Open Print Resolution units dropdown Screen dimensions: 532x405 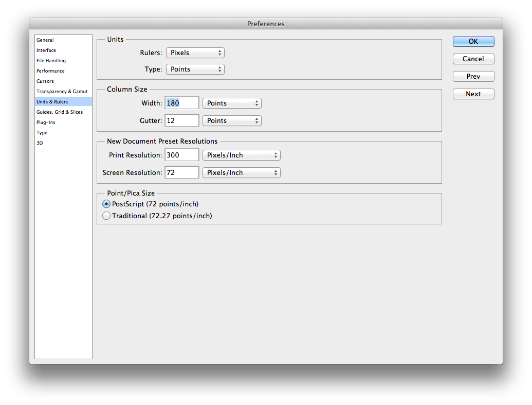pos(241,155)
